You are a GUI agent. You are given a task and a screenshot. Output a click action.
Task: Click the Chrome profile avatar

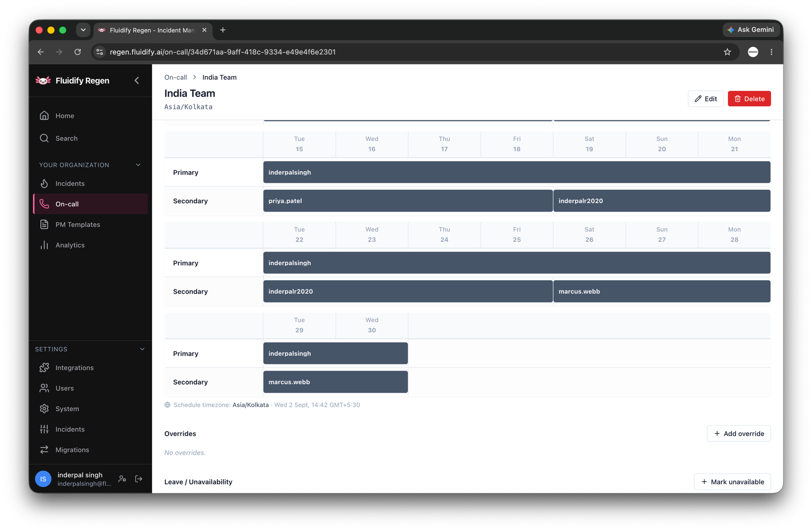coord(753,52)
